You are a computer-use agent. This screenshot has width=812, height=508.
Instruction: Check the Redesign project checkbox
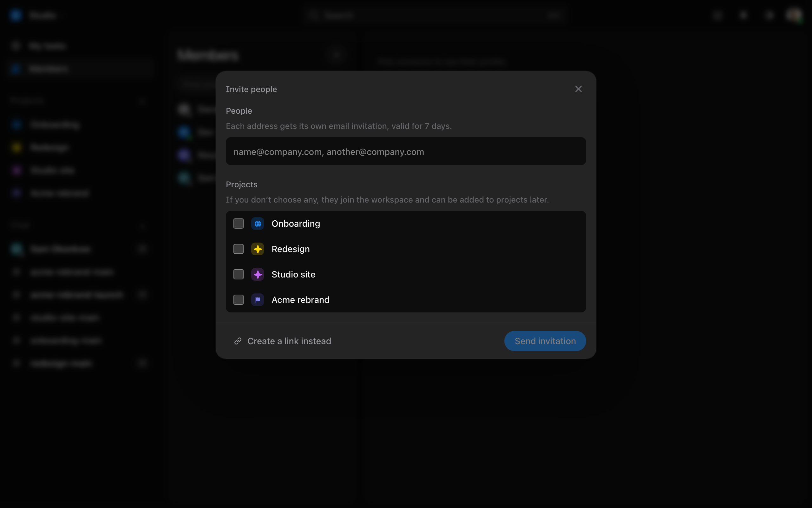point(238,249)
